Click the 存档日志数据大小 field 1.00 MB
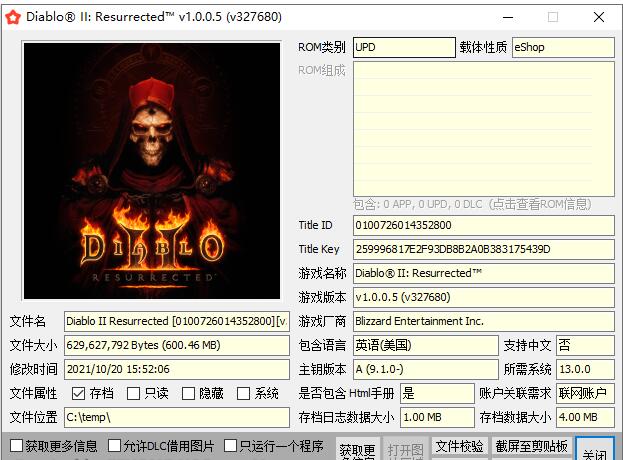 [x=437, y=417]
